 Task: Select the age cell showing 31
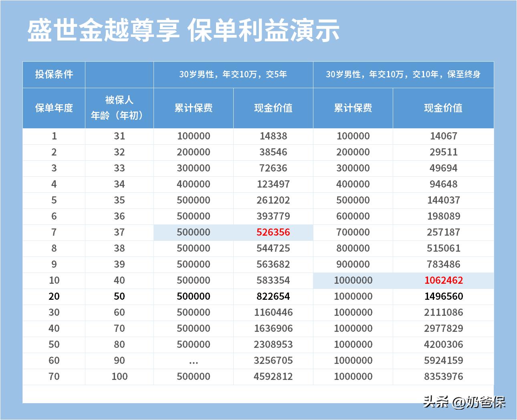[x=119, y=136]
